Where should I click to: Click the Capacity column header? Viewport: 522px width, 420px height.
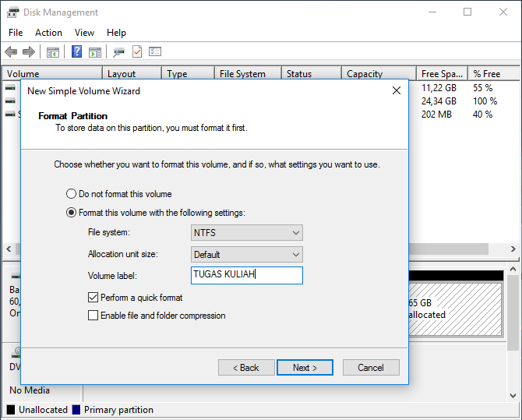379,73
